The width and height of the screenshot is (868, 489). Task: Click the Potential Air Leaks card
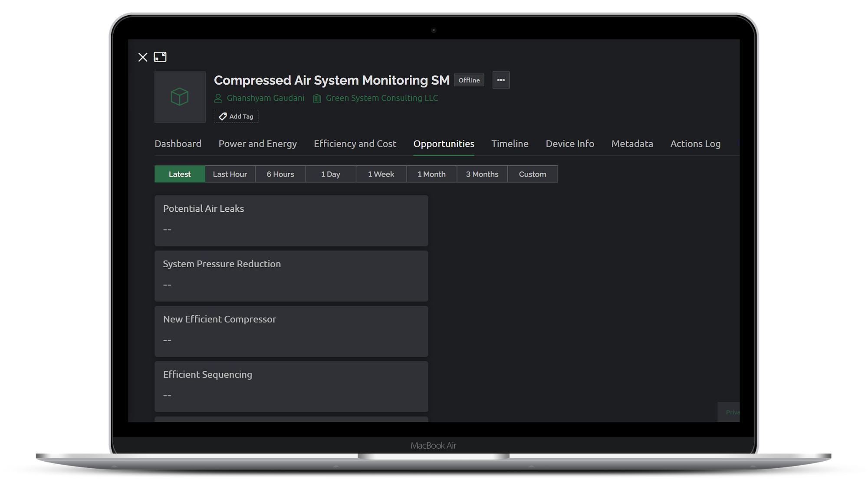coord(291,220)
